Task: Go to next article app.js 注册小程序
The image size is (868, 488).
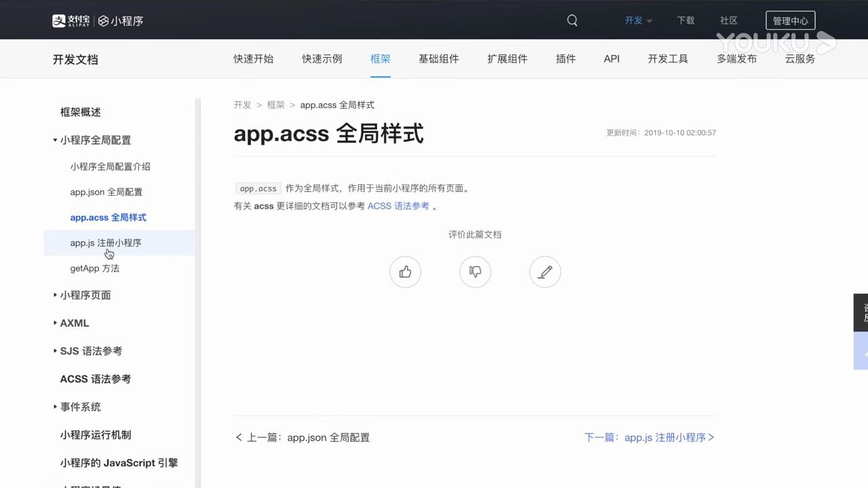Action: tap(650, 438)
